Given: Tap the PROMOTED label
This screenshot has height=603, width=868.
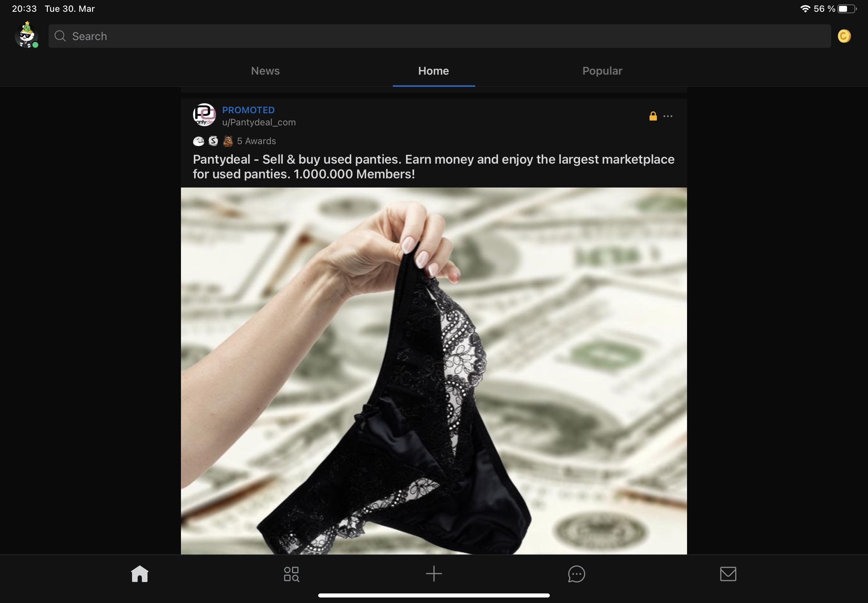Looking at the screenshot, I should pos(248,110).
